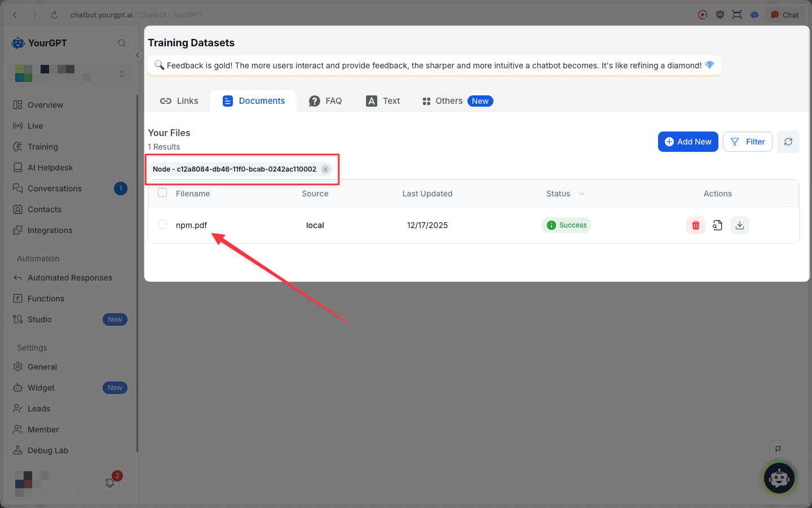
Task: Switch to the FAQ tab
Action: click(x=325, y=100)
